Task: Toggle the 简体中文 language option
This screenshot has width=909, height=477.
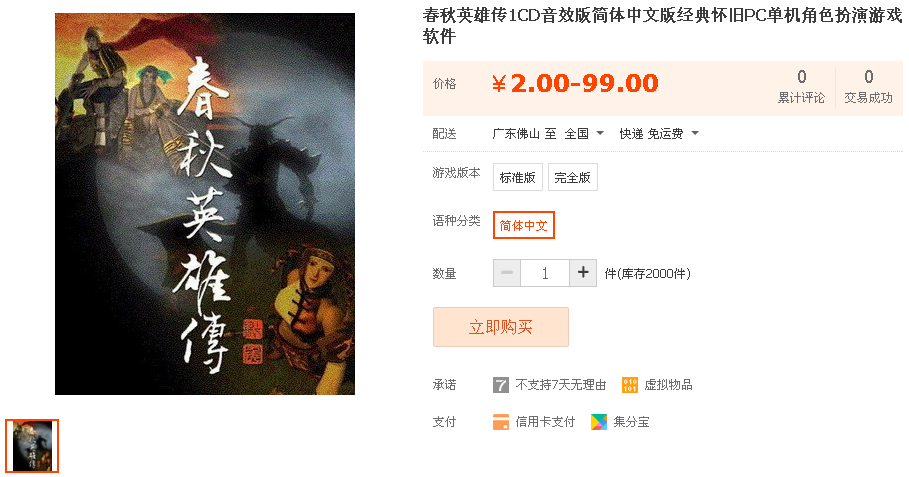Action: (523, 225)
